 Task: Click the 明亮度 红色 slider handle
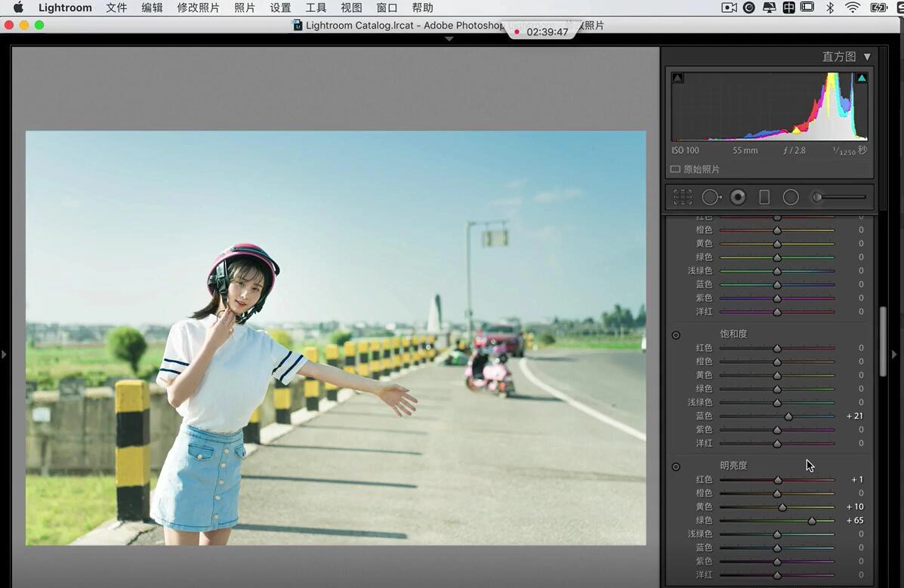tap(778, 479)
